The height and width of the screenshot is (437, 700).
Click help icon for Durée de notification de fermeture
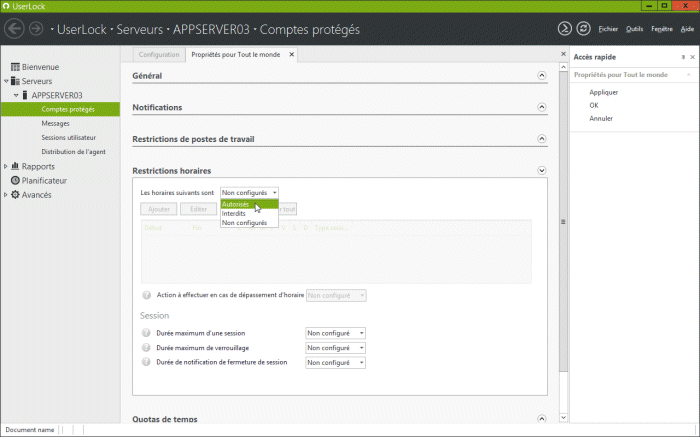point(146,362)
